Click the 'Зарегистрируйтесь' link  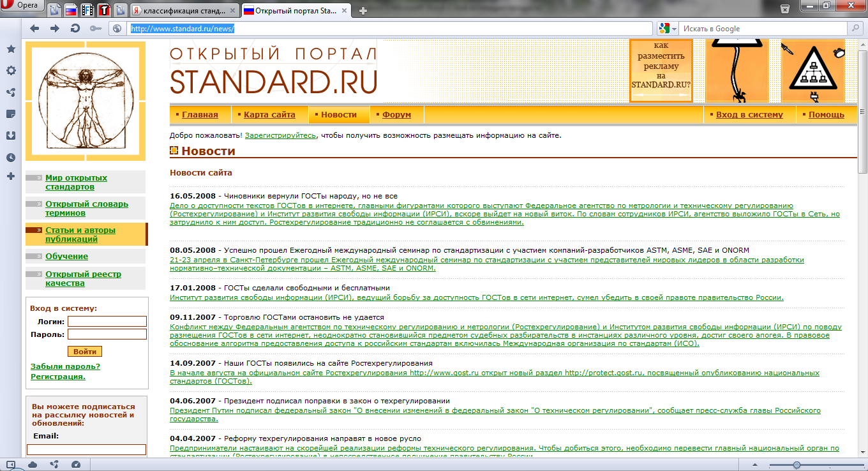280,135
